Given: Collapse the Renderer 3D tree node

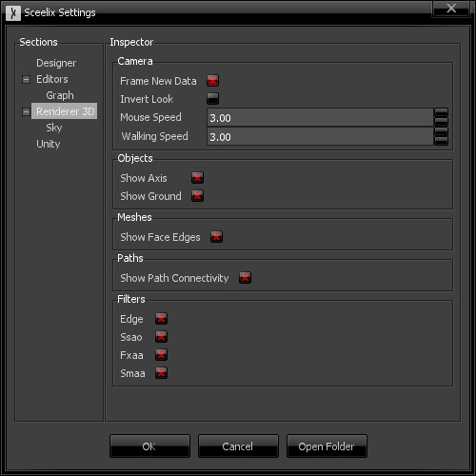Looking at the screenshot, I should 26,111.
